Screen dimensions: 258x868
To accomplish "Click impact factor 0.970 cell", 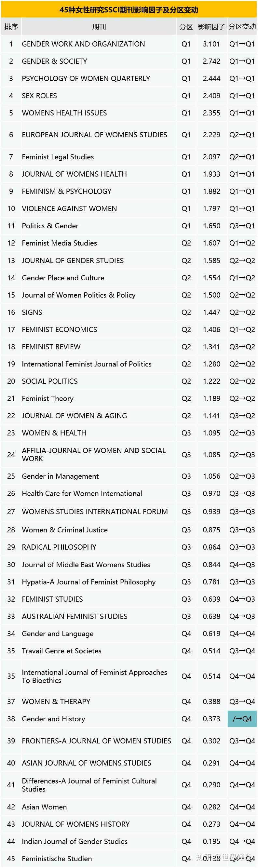I will tap(211, 494).
